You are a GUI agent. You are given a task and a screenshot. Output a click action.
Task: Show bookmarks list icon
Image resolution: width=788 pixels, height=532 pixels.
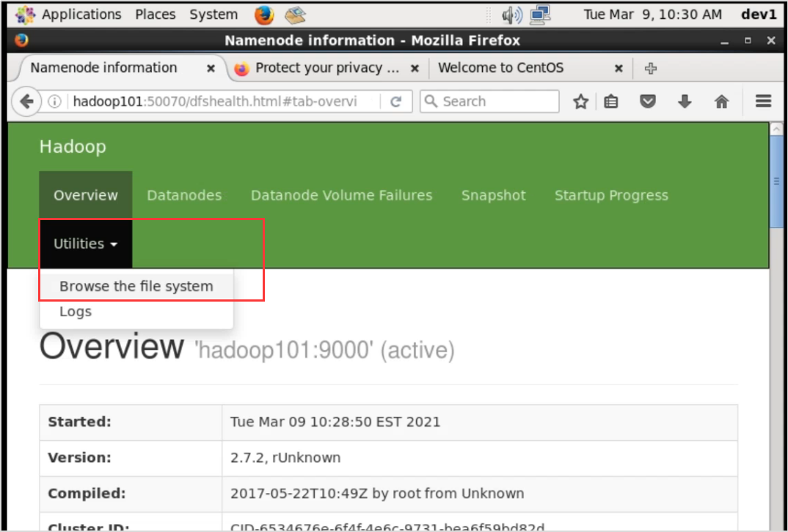coord(611,101)
